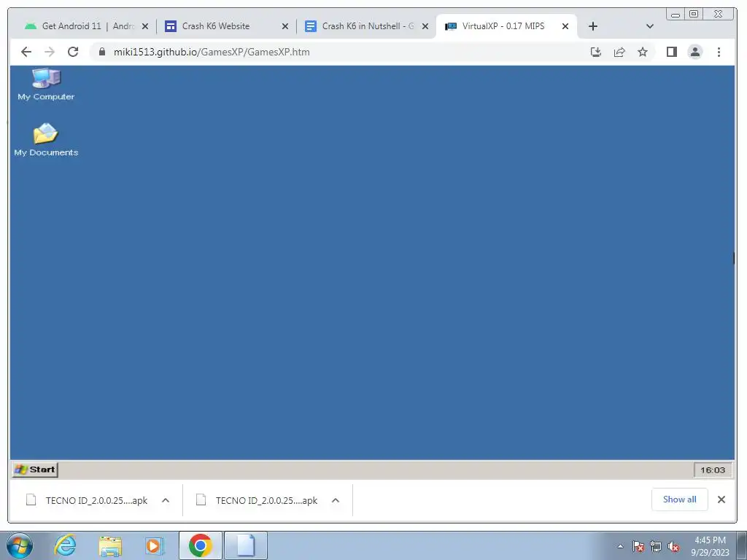
Task: Open blank document taskbar item
Action: coord(246,545)
